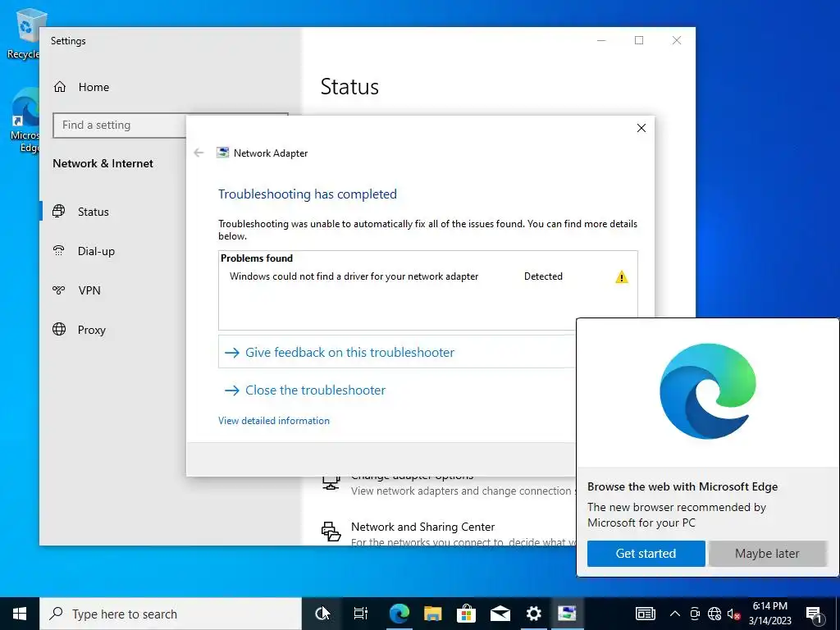This screenshot has width=840, height=630.
Task: Launch Microsoft Edge from taskbar
Action: click(x=399, y=614)
